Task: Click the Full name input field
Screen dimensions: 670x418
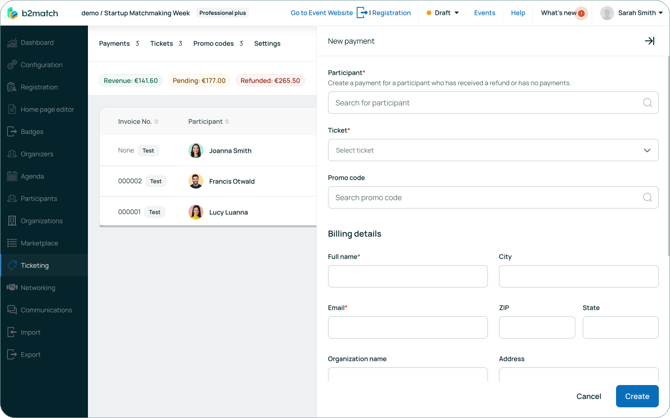Action: tap(408, 276)
